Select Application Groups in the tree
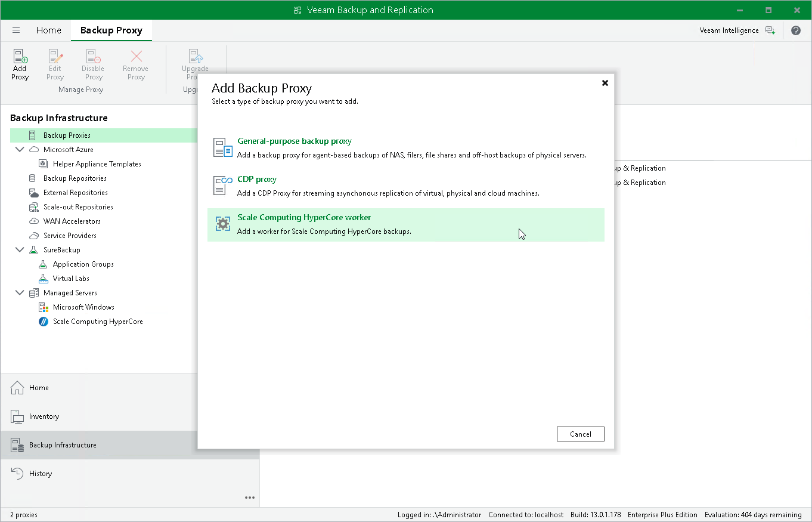Viewport: 812px width, 522px height. pos(83,264)
